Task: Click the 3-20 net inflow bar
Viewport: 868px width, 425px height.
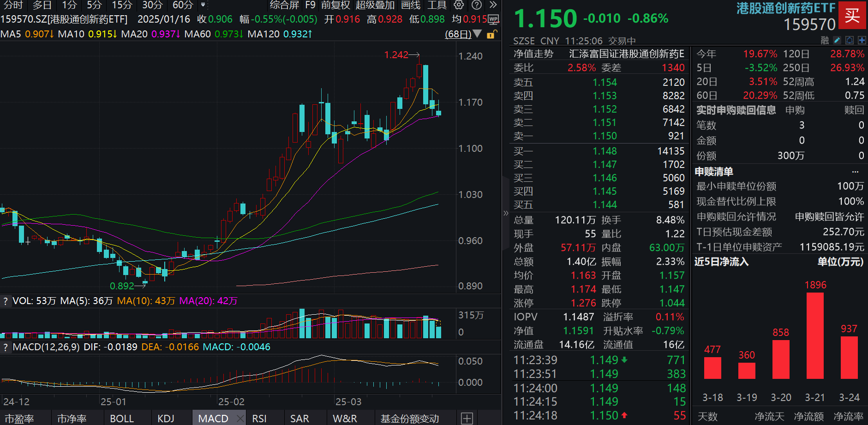Action: click(x=781, y=359)
